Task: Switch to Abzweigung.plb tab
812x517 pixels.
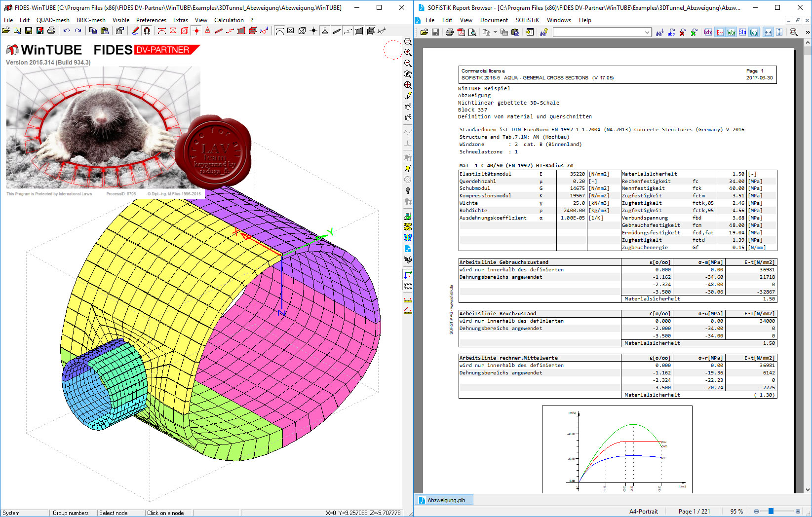Action: [x=443, y=500]
